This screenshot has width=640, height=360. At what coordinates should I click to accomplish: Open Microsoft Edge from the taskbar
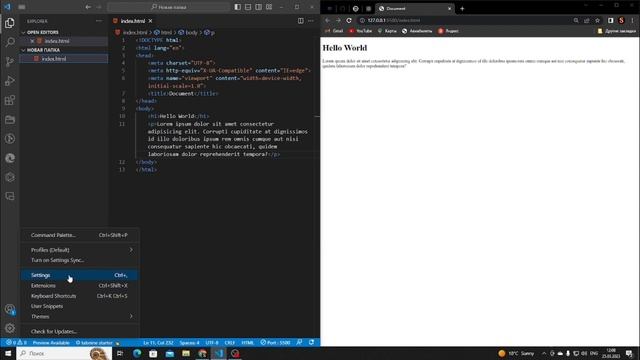click(137, 353)
